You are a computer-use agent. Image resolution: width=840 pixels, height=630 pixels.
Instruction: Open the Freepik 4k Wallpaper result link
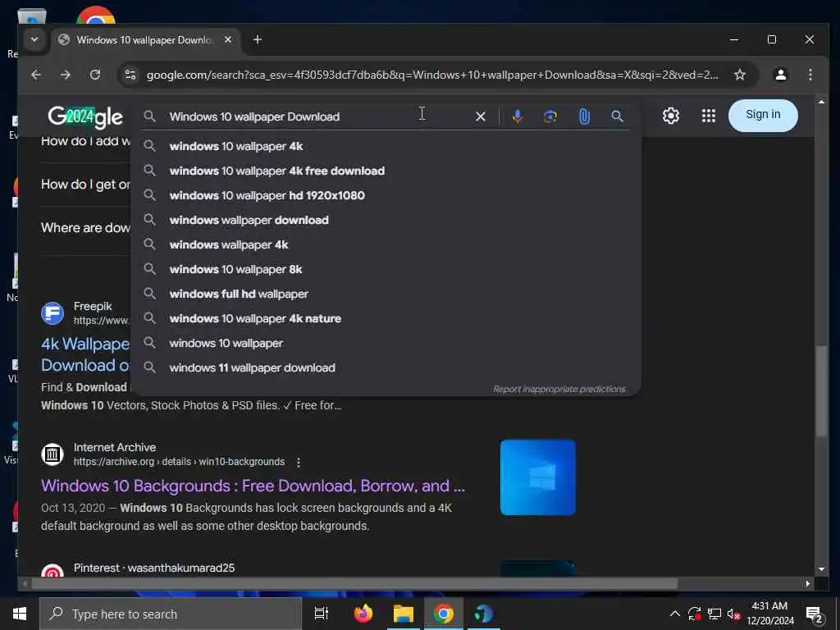click(x=85, y=354)
